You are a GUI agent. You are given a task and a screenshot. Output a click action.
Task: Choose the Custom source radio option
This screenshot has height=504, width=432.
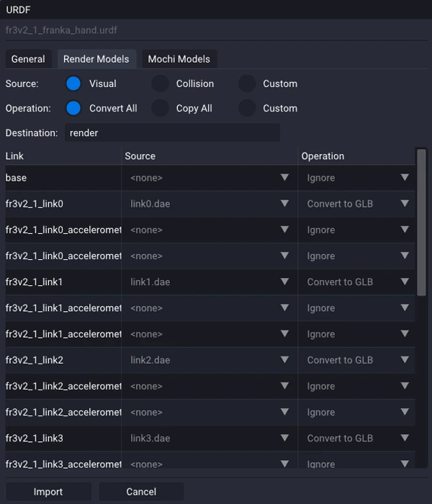247,84
